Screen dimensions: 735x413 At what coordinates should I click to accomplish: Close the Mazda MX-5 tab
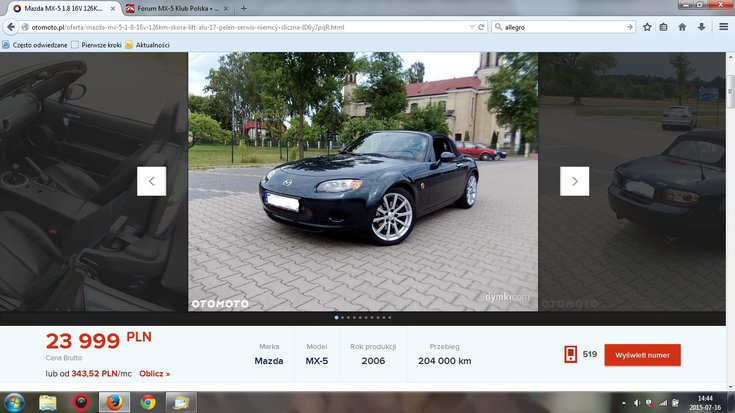[112, 8]
